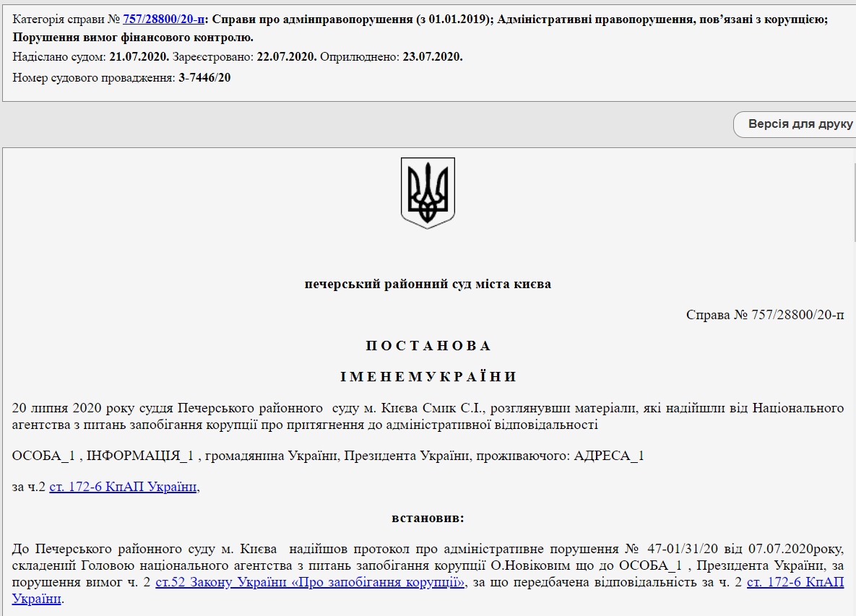Click the АДРЕСА_1 placeholder text

point(608,456)
